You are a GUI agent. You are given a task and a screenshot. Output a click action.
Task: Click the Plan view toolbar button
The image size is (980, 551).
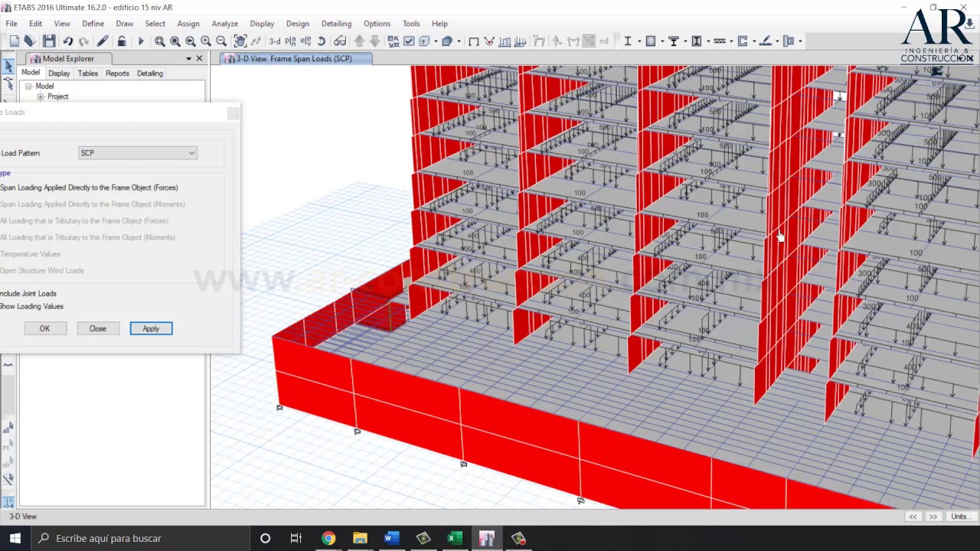[290, 41]
